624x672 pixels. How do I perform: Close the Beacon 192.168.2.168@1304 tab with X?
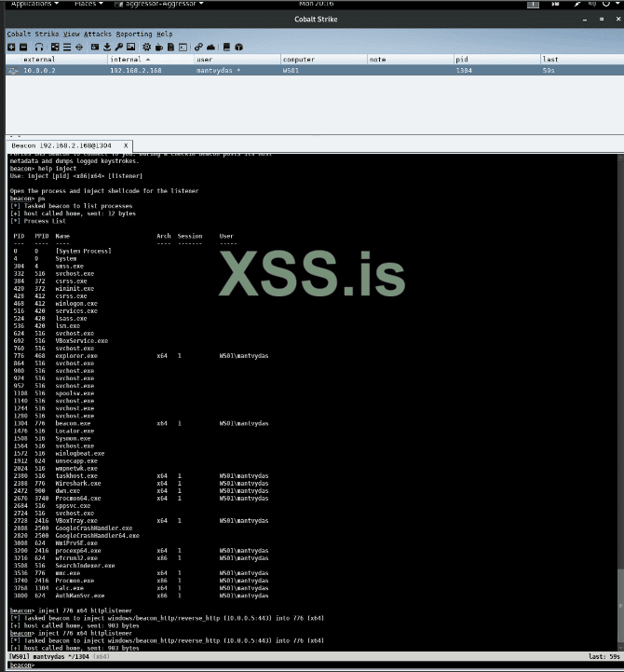tap(126, 145)
